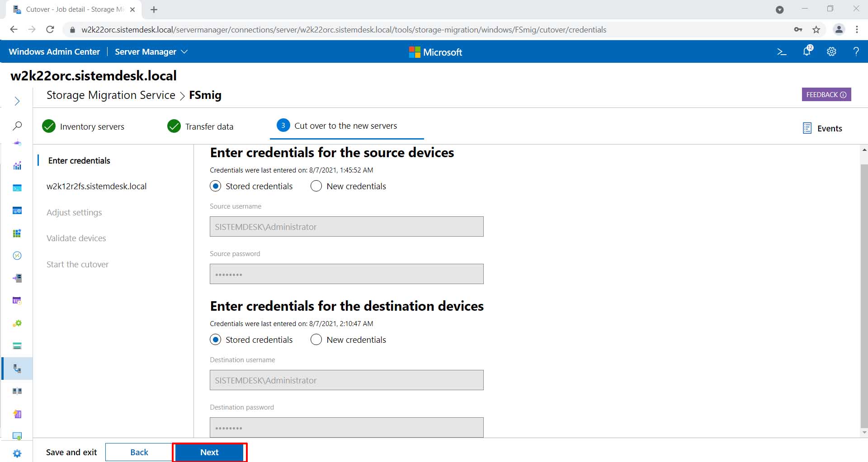Screen dimensions: 868x462
Task: Show Windows Admin Center notifications bell
Action: (807, 51)
